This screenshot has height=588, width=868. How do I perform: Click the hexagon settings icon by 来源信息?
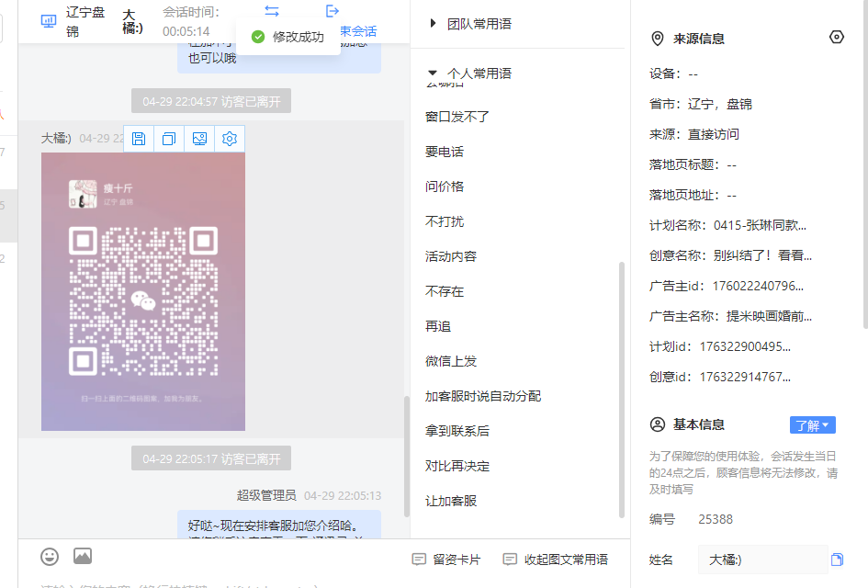point(837,37)
